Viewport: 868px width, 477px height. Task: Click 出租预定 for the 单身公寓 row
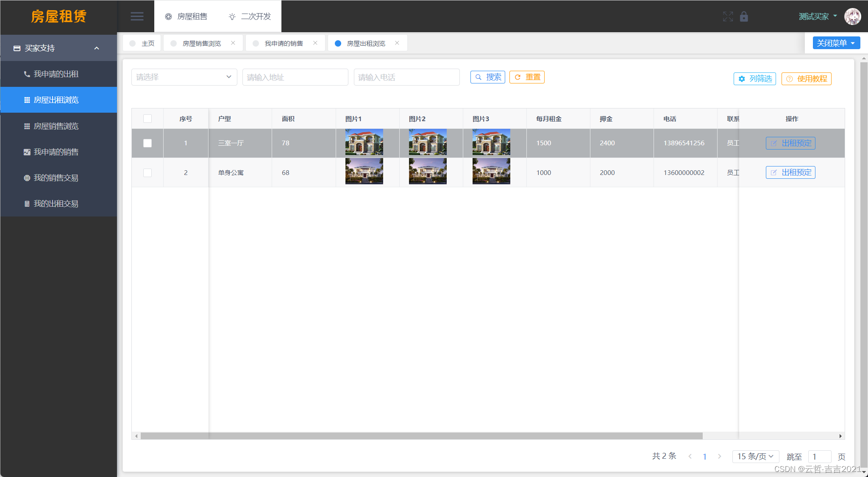(x=790, y=172)
